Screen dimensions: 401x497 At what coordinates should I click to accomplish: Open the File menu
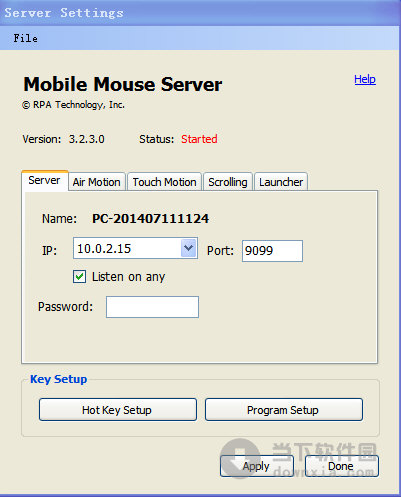click(25, 38)
